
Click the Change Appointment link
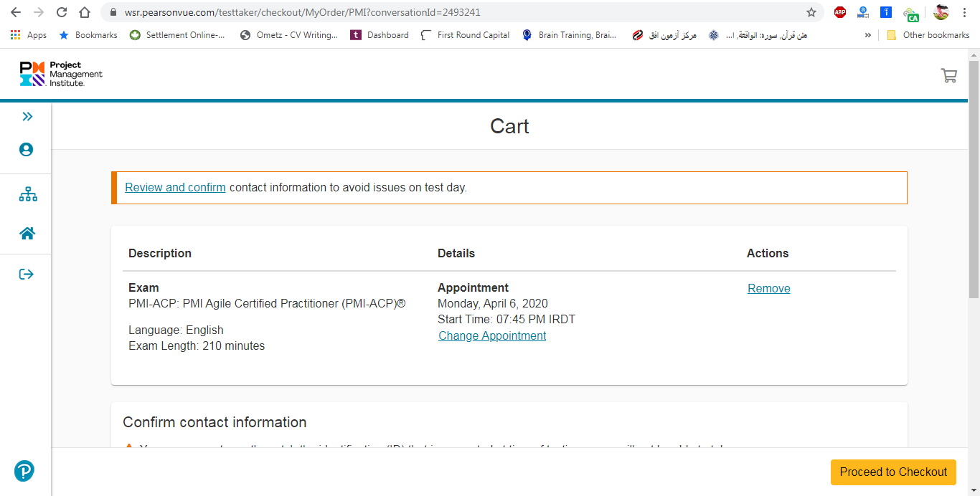[x=492, y=336]
